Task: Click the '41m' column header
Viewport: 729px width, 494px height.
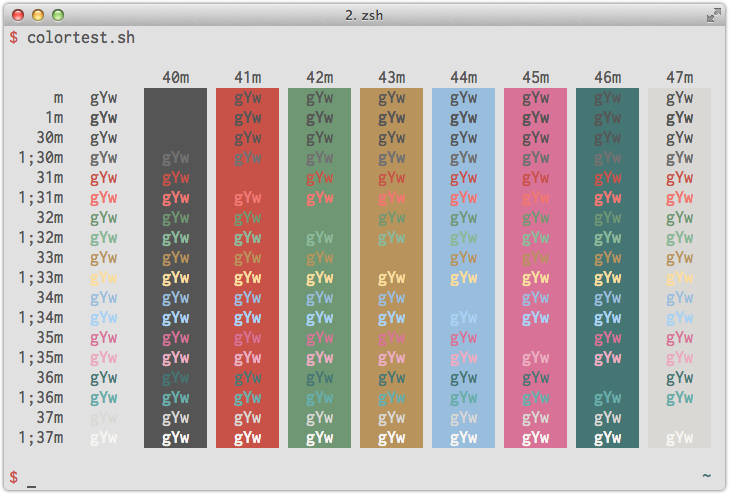Action: [247, 77]
